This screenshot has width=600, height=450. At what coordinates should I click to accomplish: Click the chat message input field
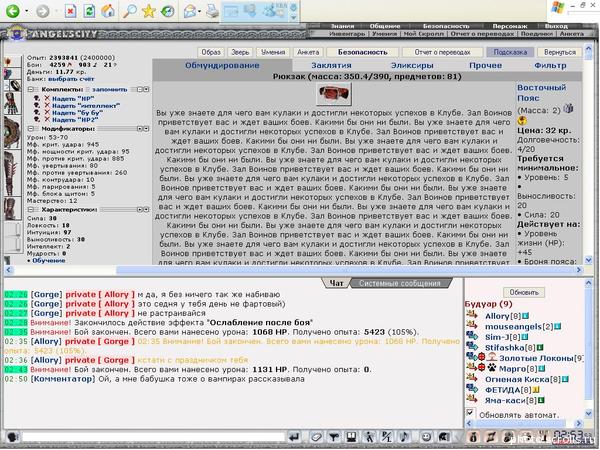153,437
